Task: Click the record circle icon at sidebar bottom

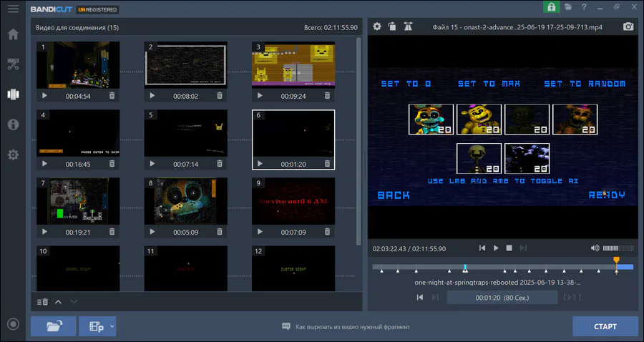Action: 13,324
